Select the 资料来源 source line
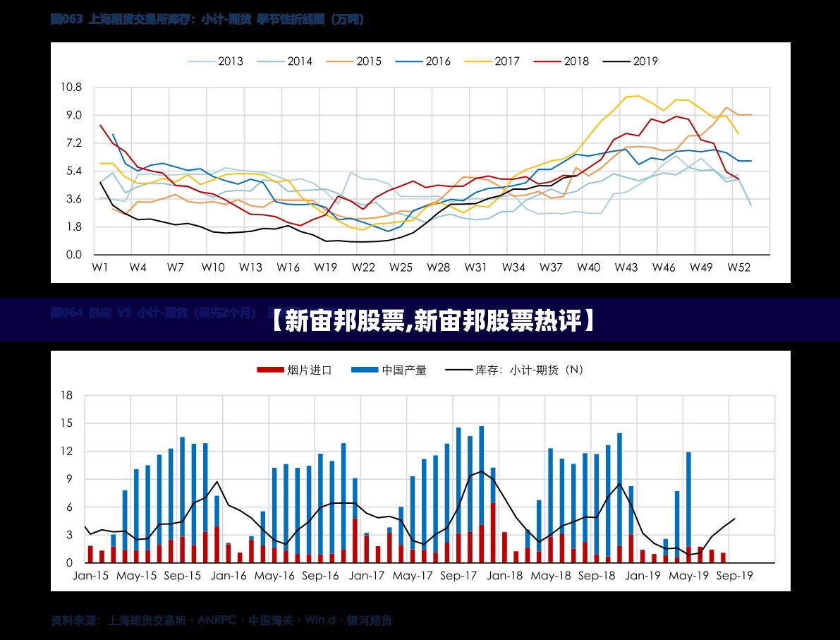Image resolution: width=840 pixels, height=640 pixels. [221, 621]
